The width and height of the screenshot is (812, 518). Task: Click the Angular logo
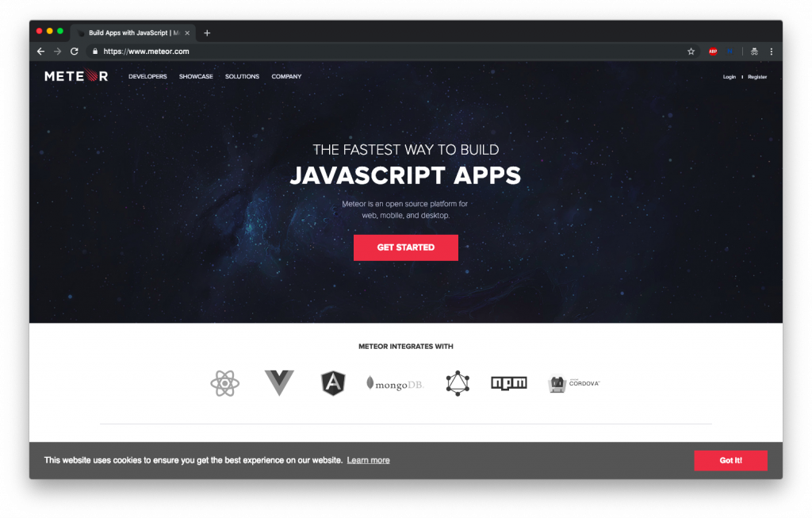pyautogui.click(x=333, y=383)
